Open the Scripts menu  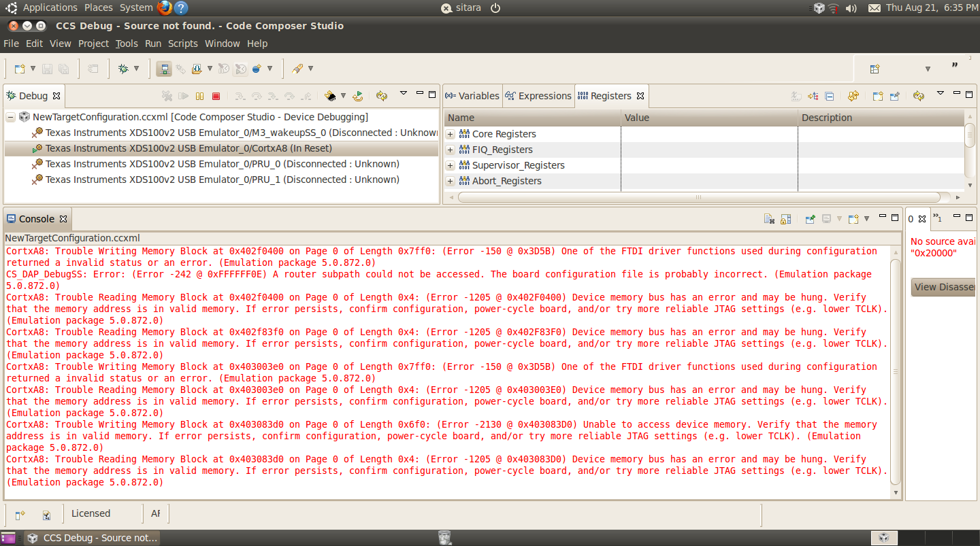[183, 44]
